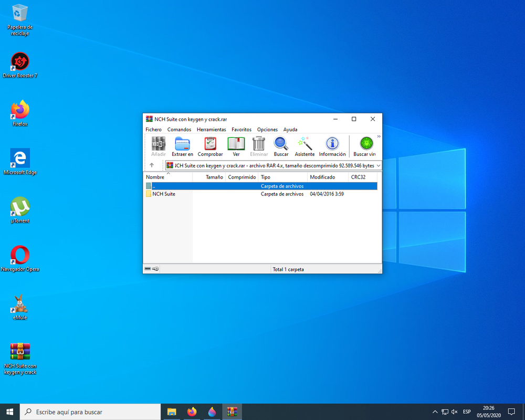525x420 pixels.
Task: Open Firefox from taskbar
Action: coord(192,412)
